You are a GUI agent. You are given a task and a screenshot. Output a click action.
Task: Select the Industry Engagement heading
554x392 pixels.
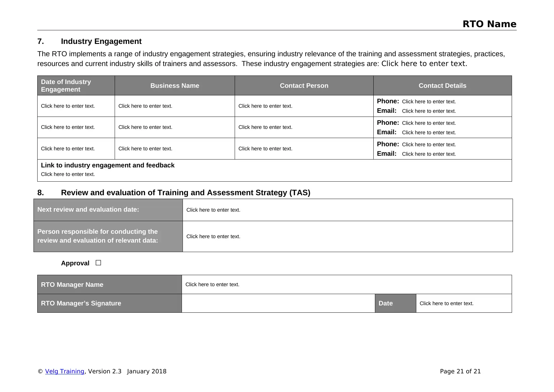101,41
